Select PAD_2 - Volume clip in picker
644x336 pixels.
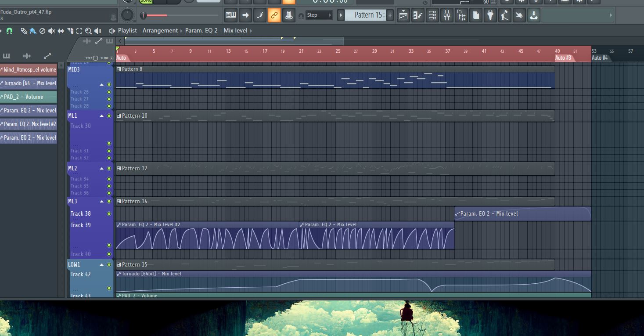29,97
